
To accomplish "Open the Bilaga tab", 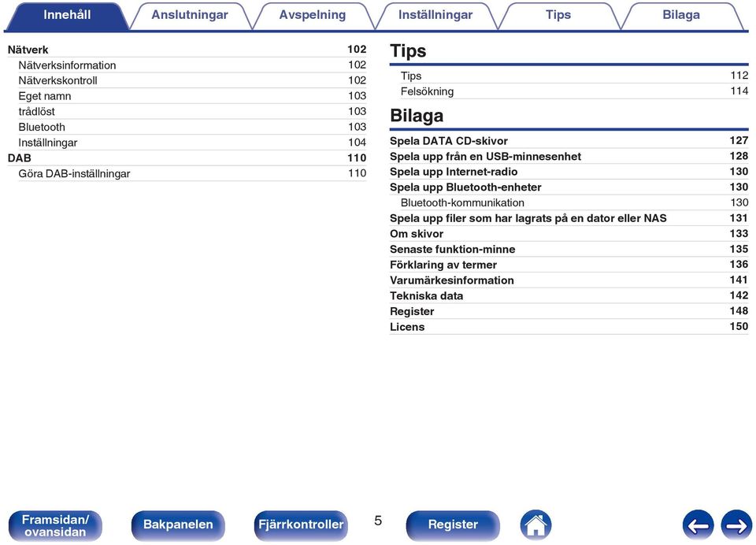I will coord(680,16).
